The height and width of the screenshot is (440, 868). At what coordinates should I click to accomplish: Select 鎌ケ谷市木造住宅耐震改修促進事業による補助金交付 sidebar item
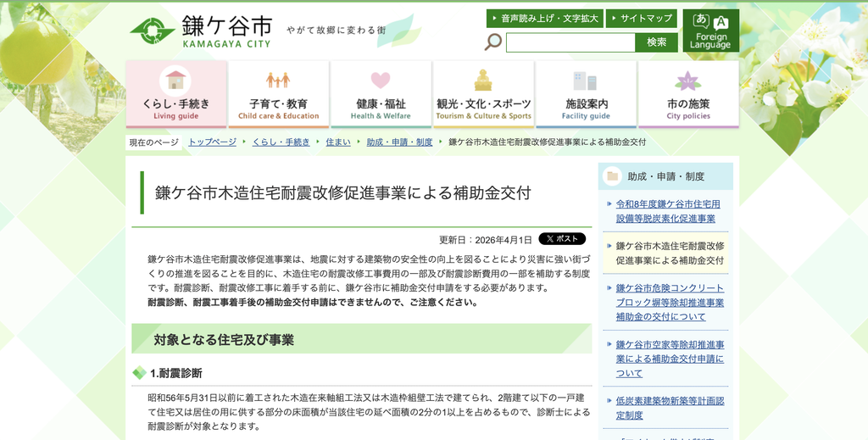(670, 253)
